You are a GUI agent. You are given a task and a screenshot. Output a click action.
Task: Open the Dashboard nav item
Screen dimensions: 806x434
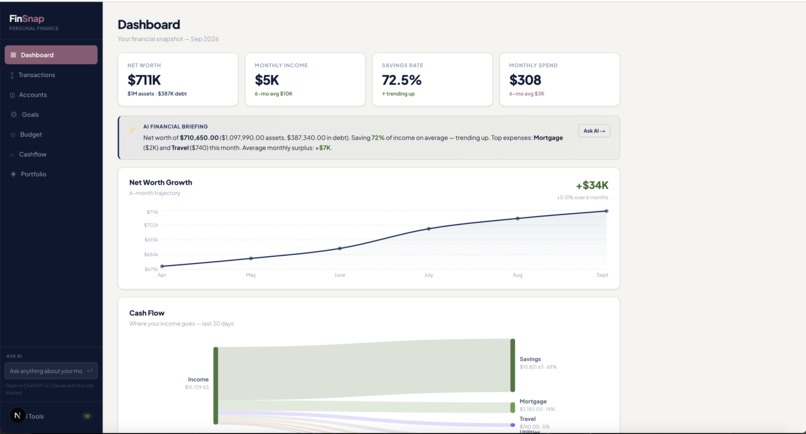pyautogui.click(x=51, y=55)
